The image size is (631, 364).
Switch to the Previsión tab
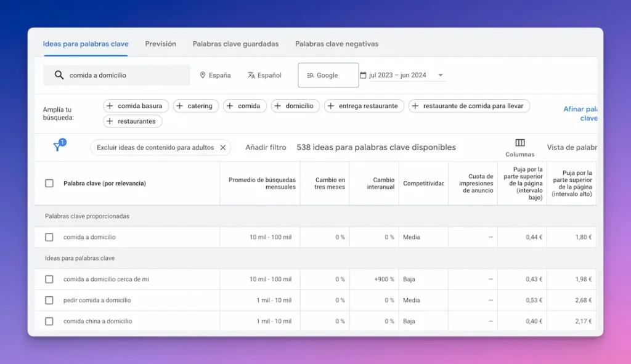tap(160, 44)
